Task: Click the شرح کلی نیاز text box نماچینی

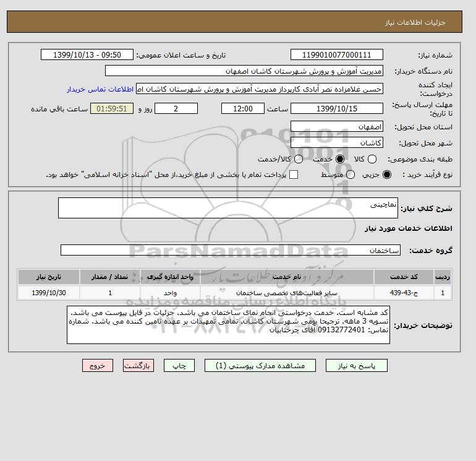Action: [228, 208]
